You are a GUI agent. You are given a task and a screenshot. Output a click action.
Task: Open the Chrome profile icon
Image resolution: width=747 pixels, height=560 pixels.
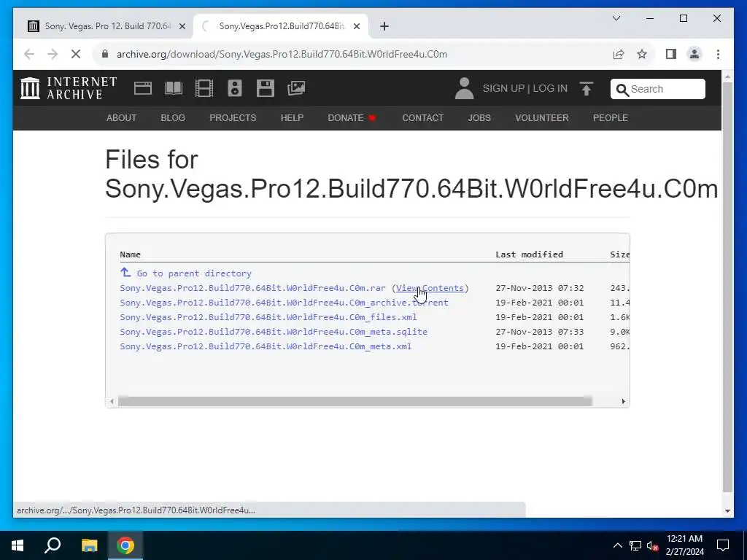click(x=694, y=54)
